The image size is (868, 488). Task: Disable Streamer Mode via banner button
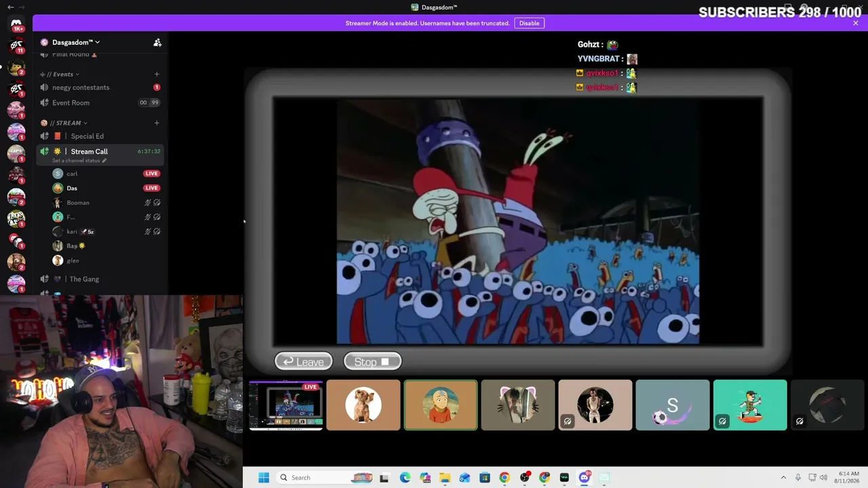[x=529, y=23]
